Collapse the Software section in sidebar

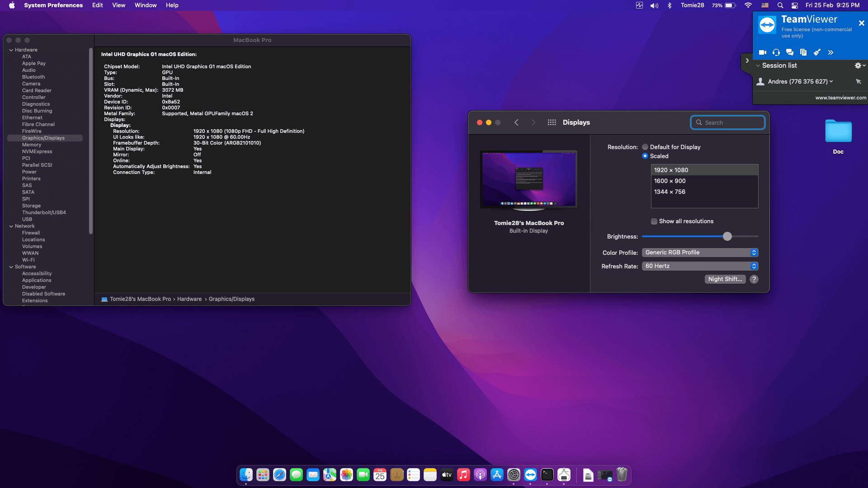(x=11, y=267)
